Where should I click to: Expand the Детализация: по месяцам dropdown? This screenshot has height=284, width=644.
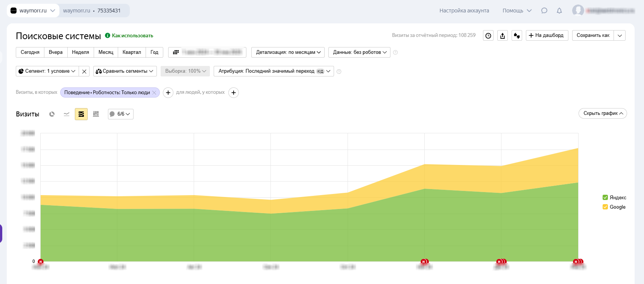point(288,52)
